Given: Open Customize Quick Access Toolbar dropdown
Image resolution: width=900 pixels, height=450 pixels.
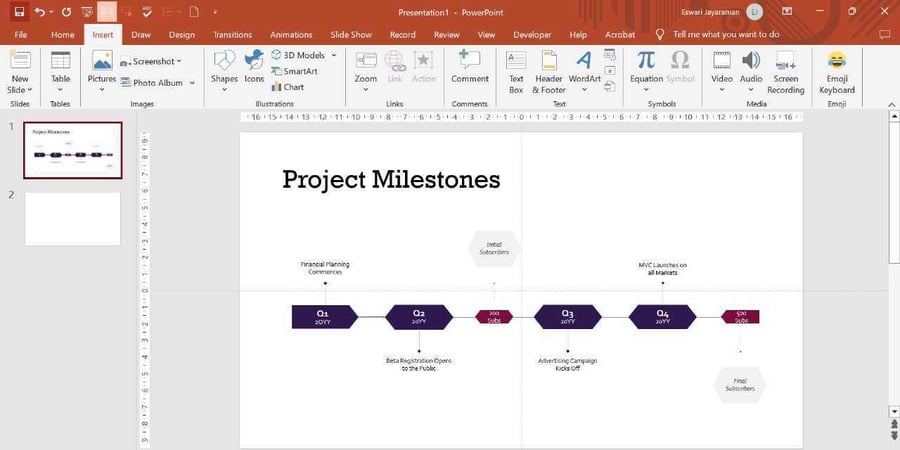Looking at the screenshot, I should tap(215, 11).
